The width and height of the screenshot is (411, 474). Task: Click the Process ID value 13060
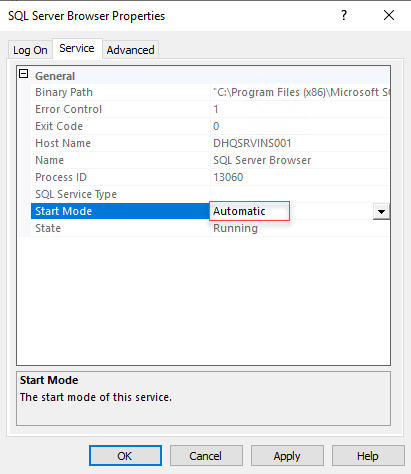pyautogui.click(x=228, y=177)
